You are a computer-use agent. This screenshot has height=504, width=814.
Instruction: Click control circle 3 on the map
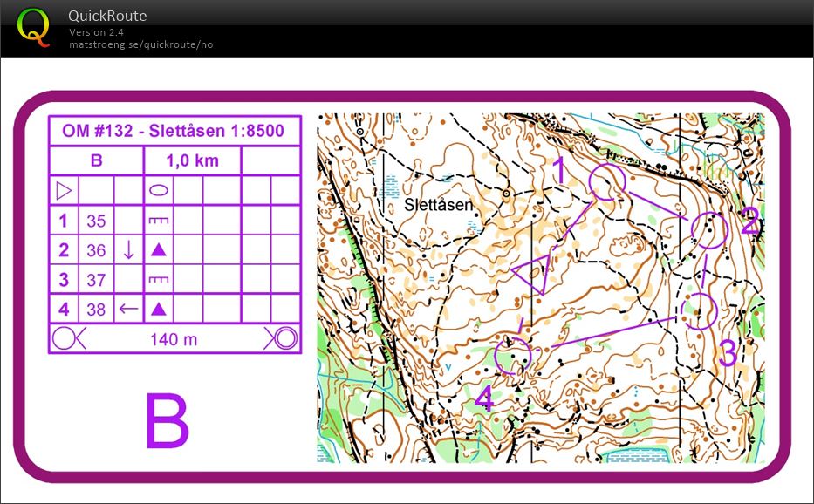(x=699, y=311)
